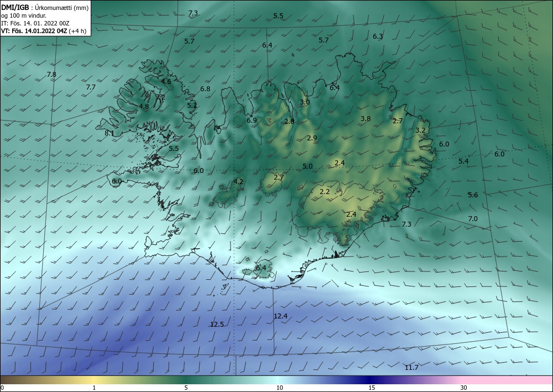Click the 4.8 value label
Image resolution: width=553 pixels, height=392 pixels.
click(144, 106)
